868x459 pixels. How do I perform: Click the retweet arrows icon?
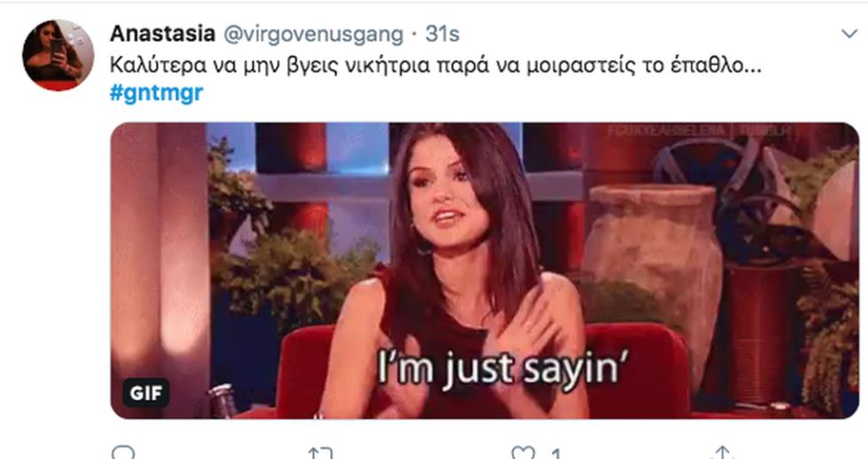321,454
